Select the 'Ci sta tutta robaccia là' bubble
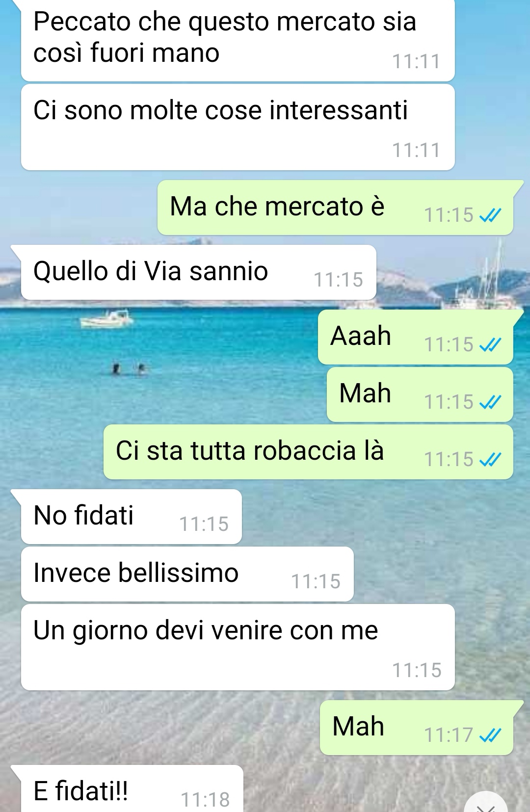Screen dimensions: 530x812 308,451
